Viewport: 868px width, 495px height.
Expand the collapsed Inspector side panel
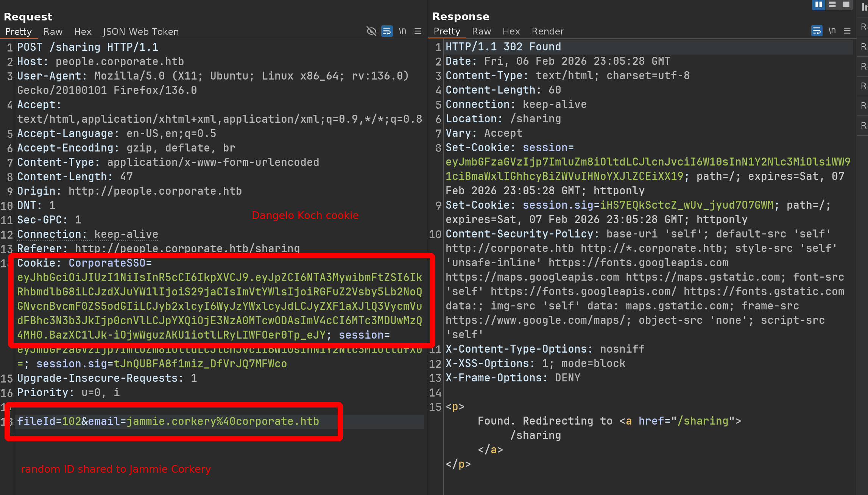coord(863,7)
